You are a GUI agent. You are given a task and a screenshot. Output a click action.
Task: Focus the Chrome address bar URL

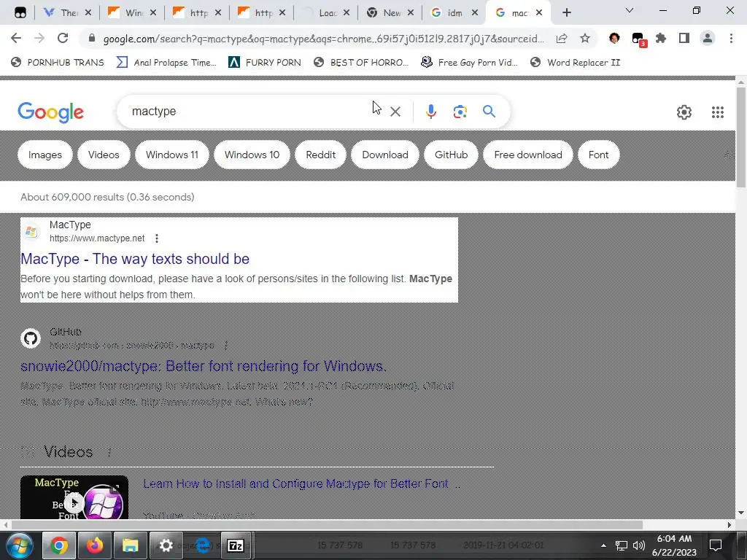(323, 39)
